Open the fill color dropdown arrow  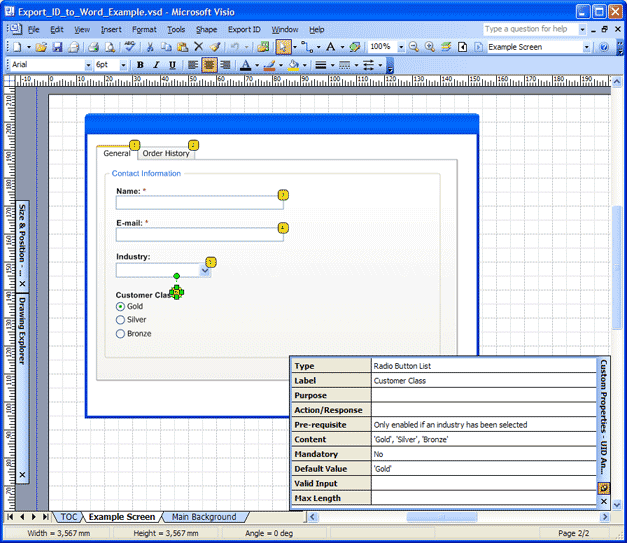click(x=305, y=65)
